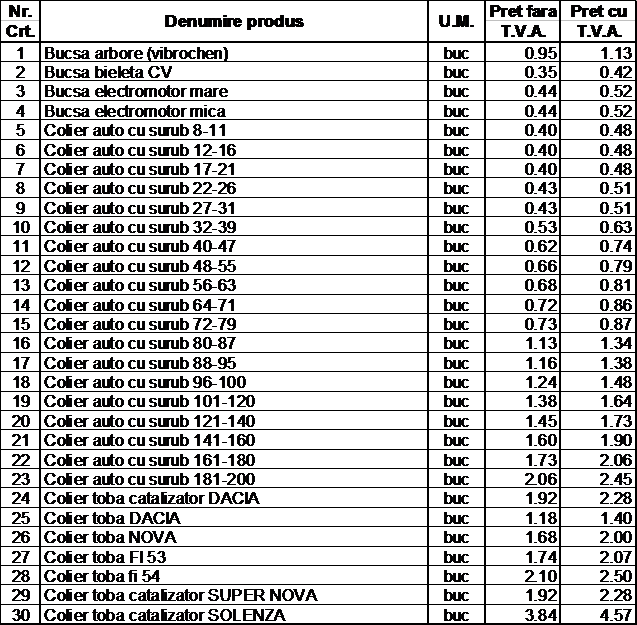Click the value 4.57 in row 30

click(616, 615)
